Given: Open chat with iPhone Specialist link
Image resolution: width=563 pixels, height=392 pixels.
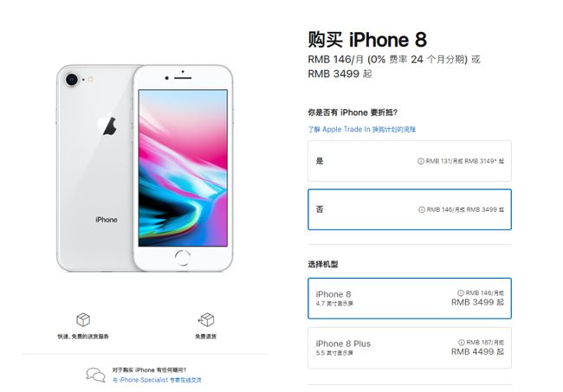Looking at the screenshot, I should coord(157,380).
